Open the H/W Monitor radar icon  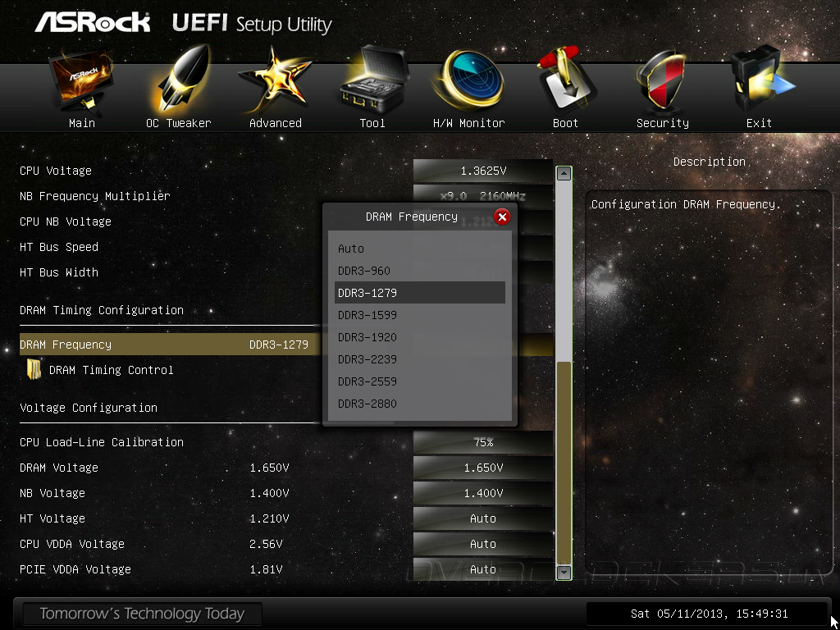pos(468,80)
